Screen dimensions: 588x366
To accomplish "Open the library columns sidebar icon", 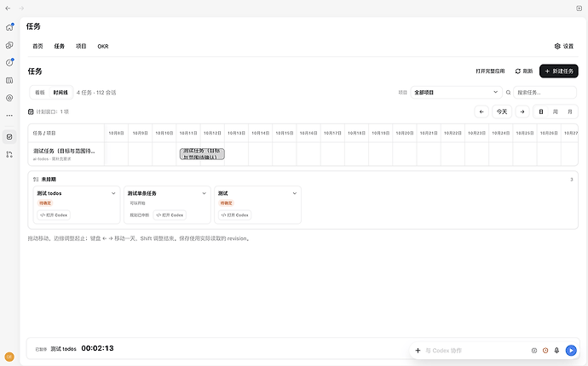I will tap(9, 81).
